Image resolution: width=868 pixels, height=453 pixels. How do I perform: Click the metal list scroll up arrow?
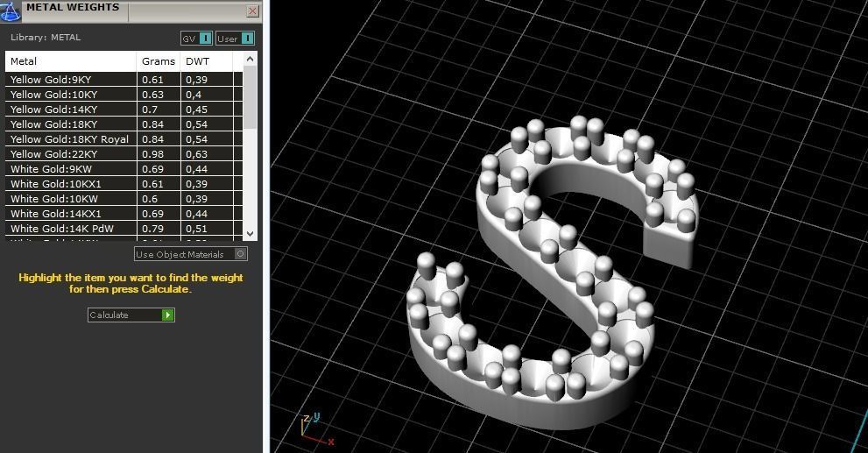[x=251, y=59]
